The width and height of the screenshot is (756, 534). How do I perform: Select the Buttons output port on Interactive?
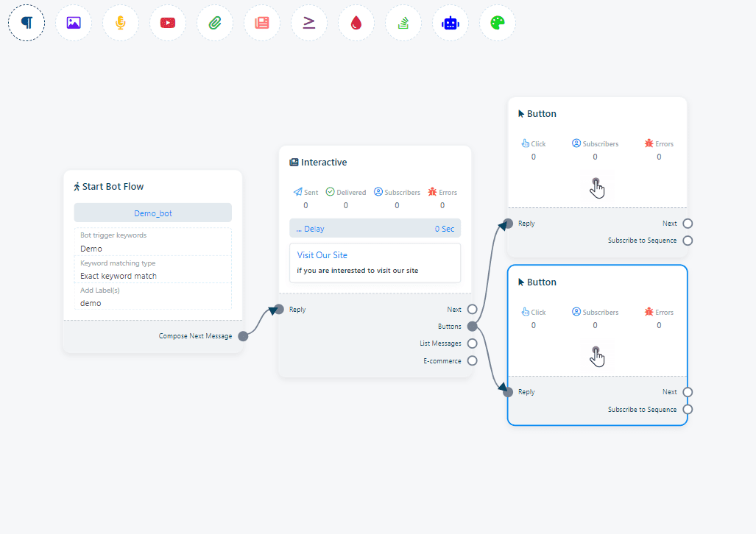(473, 327)
